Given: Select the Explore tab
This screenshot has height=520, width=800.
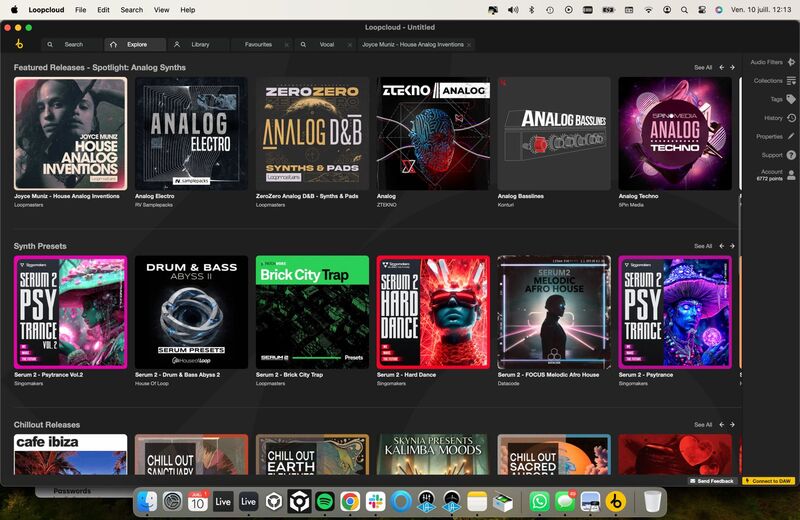Looking at the screenshot, I should (x=135, y=45).
